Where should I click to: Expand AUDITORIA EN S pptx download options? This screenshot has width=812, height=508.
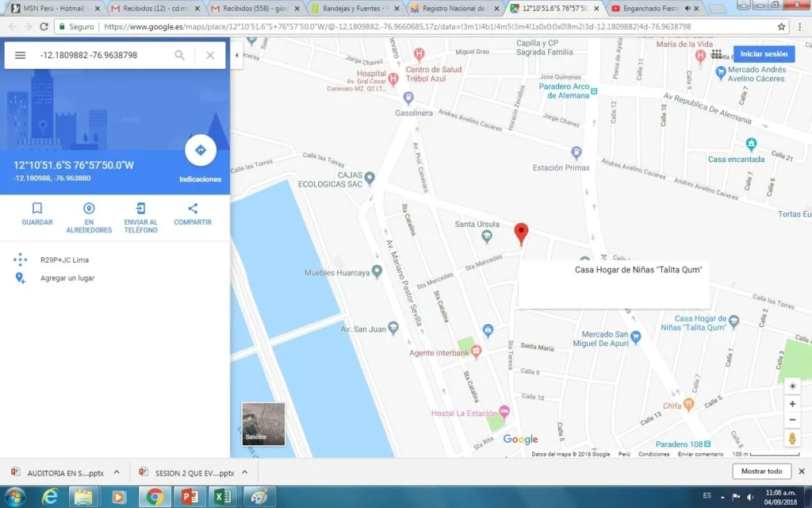tap(117, 472)
